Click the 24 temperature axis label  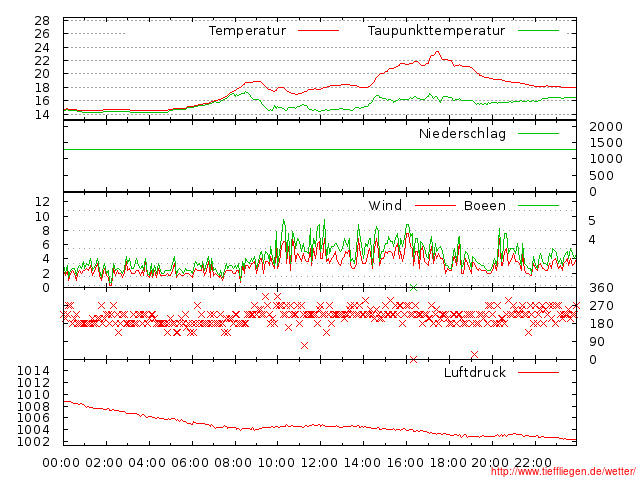(x=42, y=48)
